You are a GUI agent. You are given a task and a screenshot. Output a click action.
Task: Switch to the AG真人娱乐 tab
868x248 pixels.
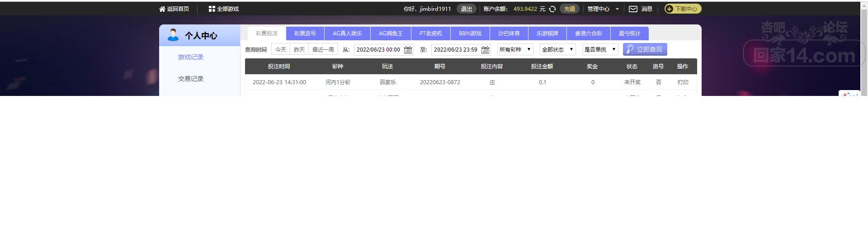[x=347, y=33]
